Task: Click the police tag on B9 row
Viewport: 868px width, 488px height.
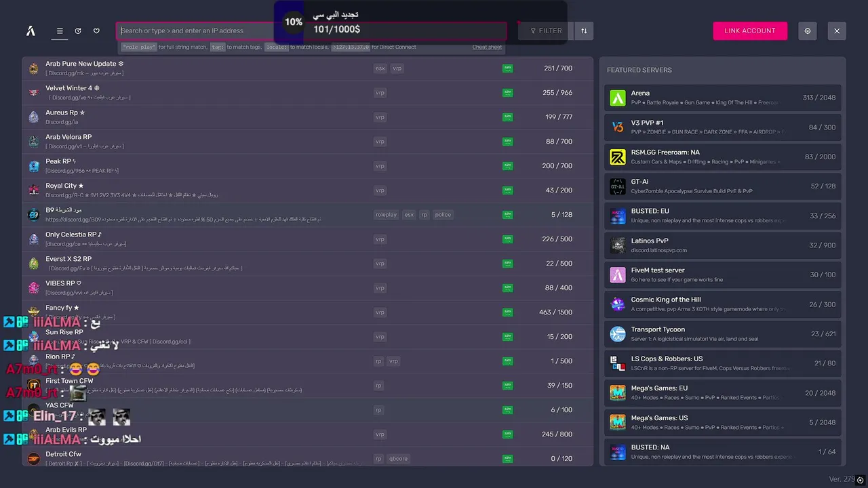Action: [443, 215]
